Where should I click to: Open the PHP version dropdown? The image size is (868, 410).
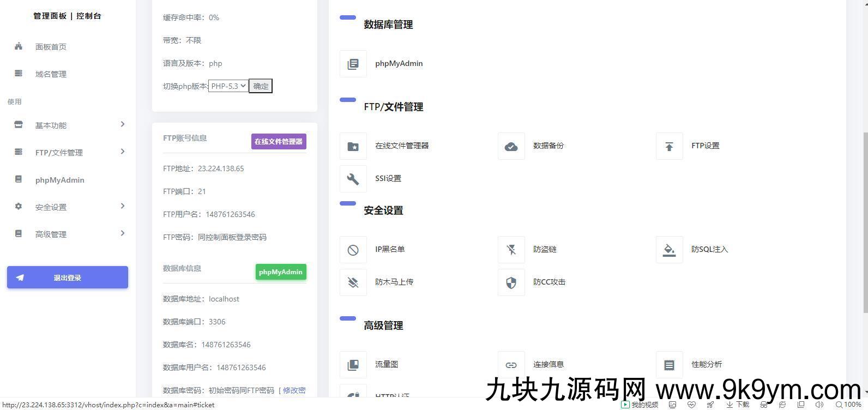[x=228, y=86]
